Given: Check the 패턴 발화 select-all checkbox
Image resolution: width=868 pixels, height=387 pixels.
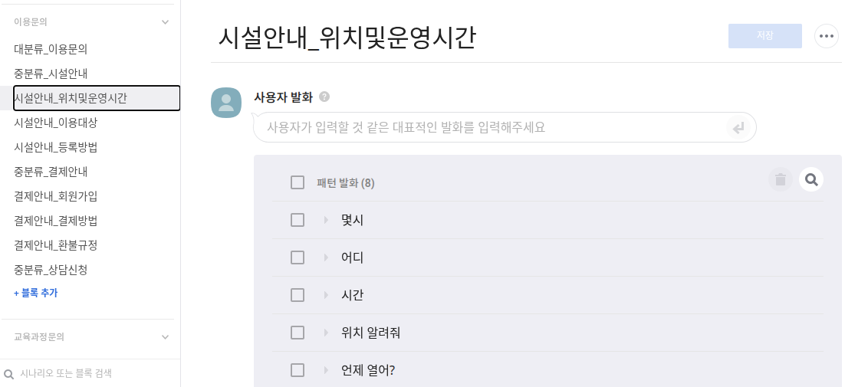Looking at the screenshot, I should [x=298, y=182].
